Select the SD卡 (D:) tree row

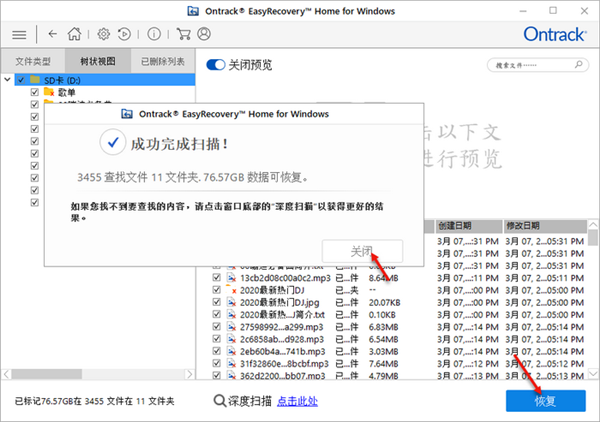pos(104,80)
